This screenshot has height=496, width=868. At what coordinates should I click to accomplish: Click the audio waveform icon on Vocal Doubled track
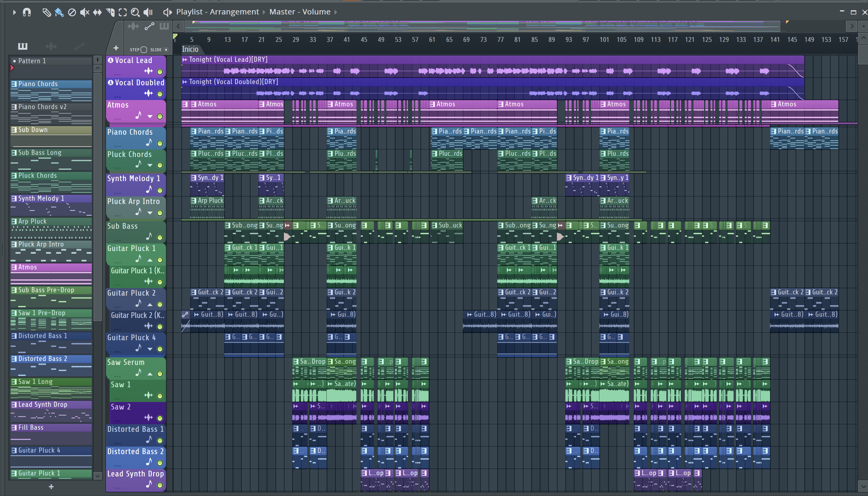(148, 93)
